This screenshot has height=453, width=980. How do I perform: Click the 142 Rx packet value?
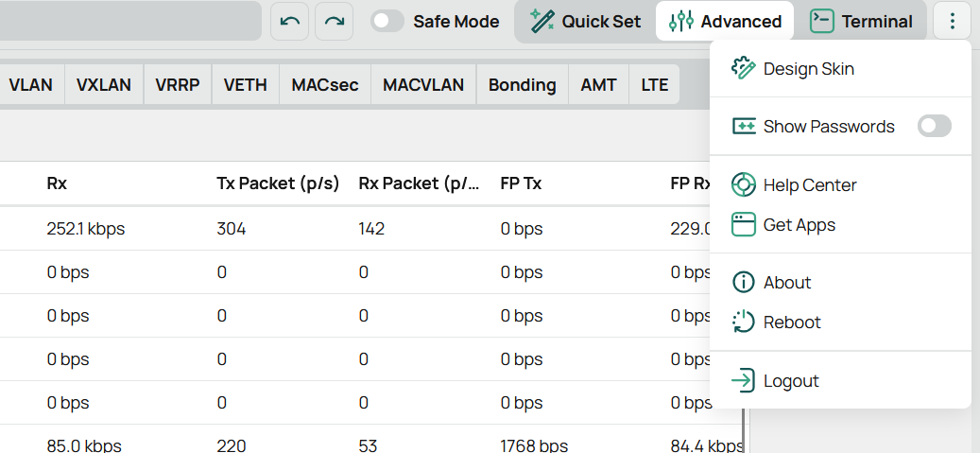click(371, 228)
